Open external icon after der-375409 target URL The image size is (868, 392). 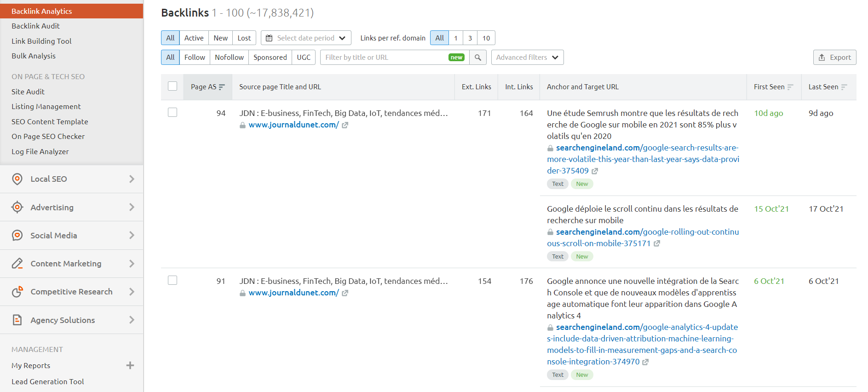pos(595,171)
